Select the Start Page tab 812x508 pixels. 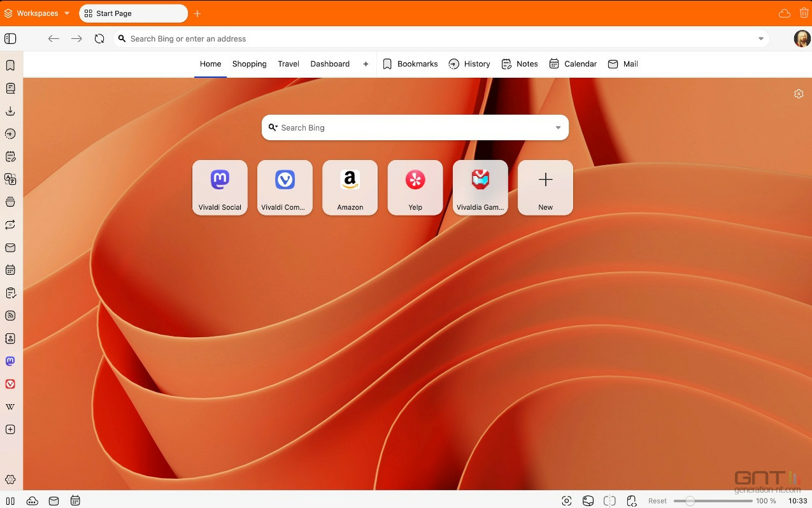click(133, 13)
